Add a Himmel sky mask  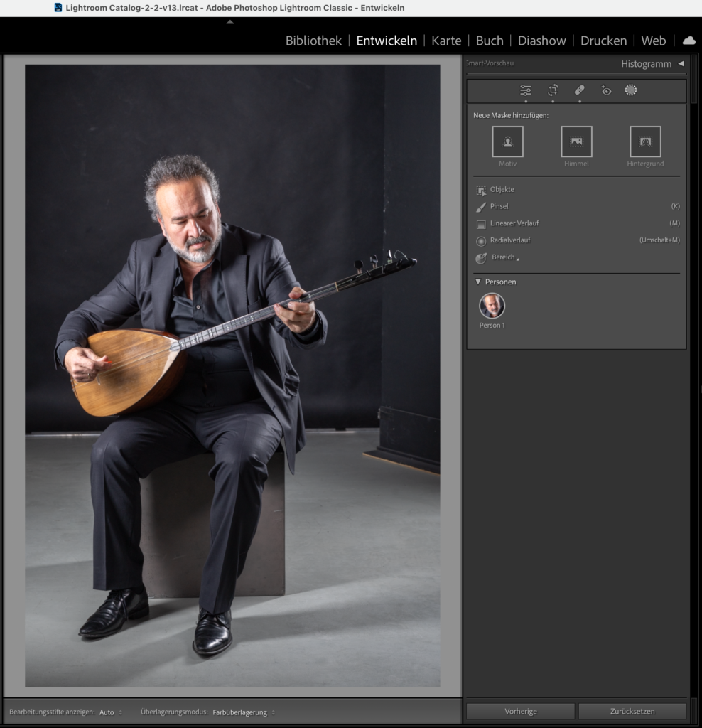(x=576, y=141)
